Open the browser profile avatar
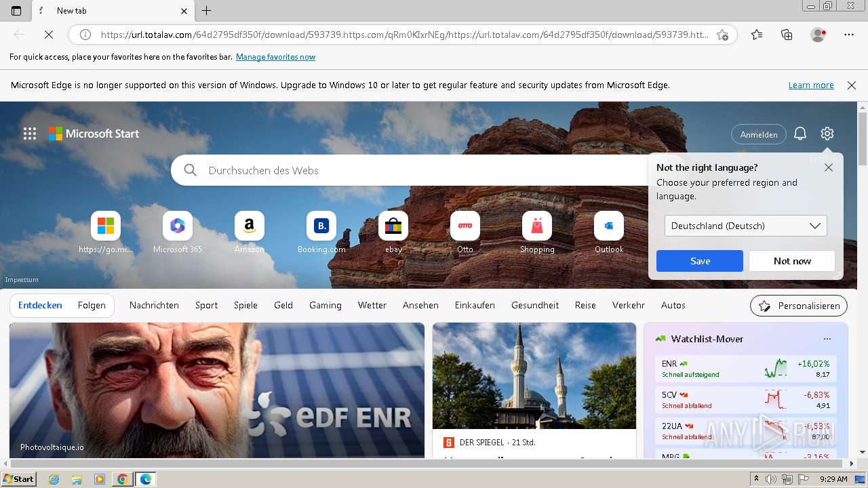The image size is (868, 488). tap(818, 35)
